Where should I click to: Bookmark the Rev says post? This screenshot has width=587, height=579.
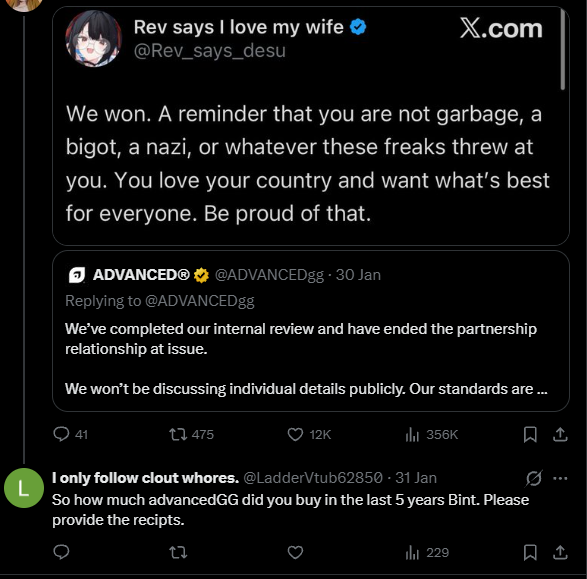coord(530,435)
